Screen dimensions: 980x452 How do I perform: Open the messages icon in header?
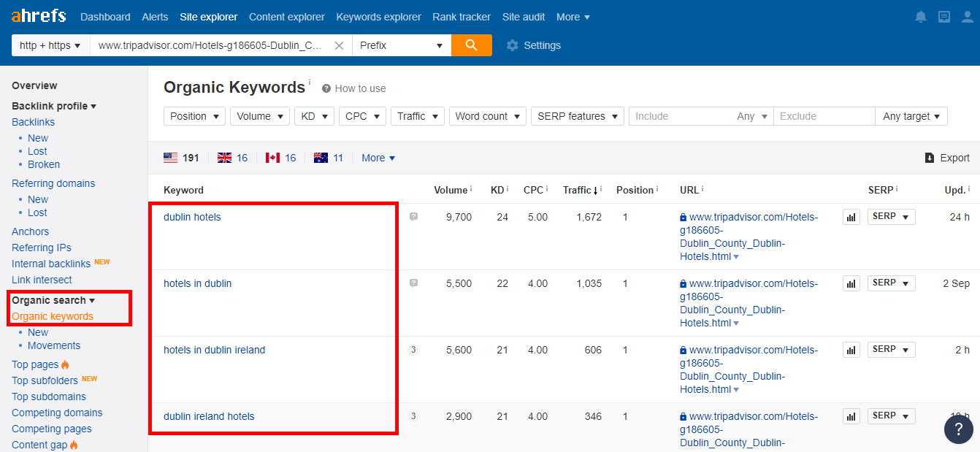point(944,17)
